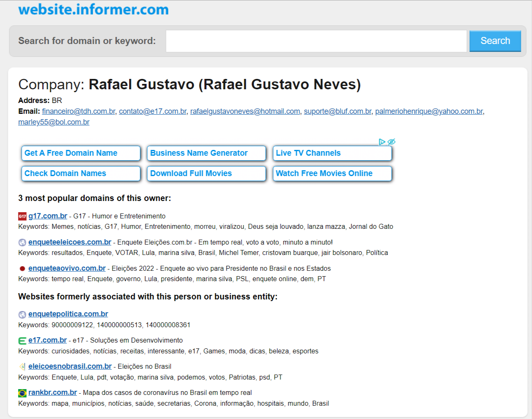Click the eleicoesnobrasil.com.br favicon
This screenshot has height=419, width=532.
22,367
